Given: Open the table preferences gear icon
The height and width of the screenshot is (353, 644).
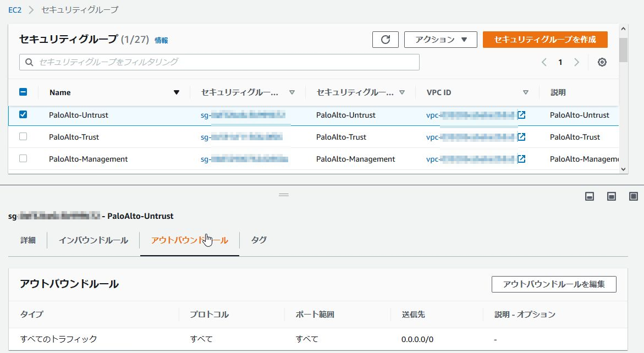Looking at the screenshot, I should pyautogui.click(x=602, y=62).
